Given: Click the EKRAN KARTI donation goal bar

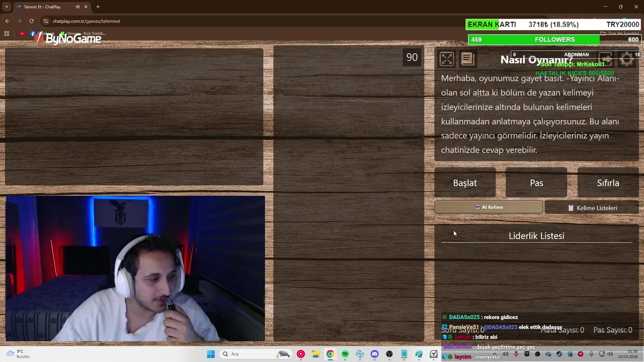Looking at the screenshot, I should click(x=553, y=25).
